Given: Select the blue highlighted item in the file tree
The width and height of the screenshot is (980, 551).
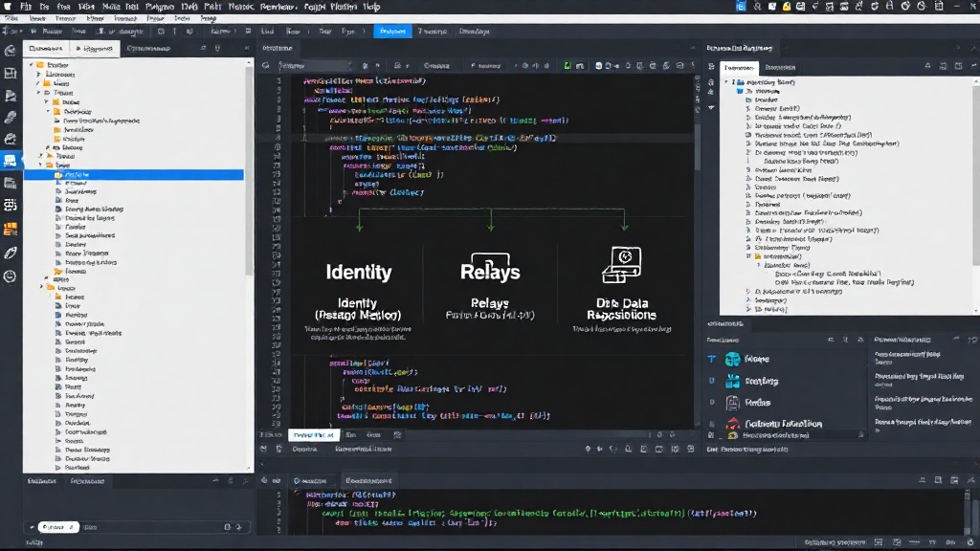Looking at the screenshot, I should click(134, 175).
